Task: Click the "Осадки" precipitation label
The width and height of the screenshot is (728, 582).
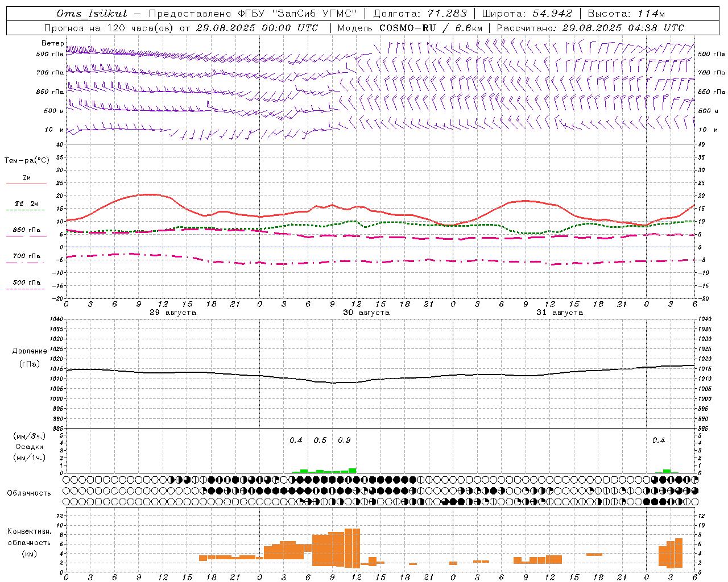Action: 30,447
